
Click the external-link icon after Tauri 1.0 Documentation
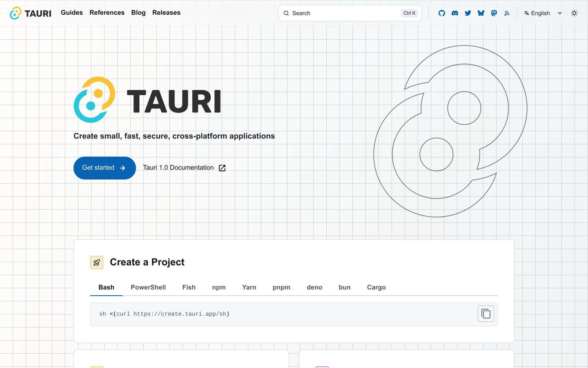point(222,168)
